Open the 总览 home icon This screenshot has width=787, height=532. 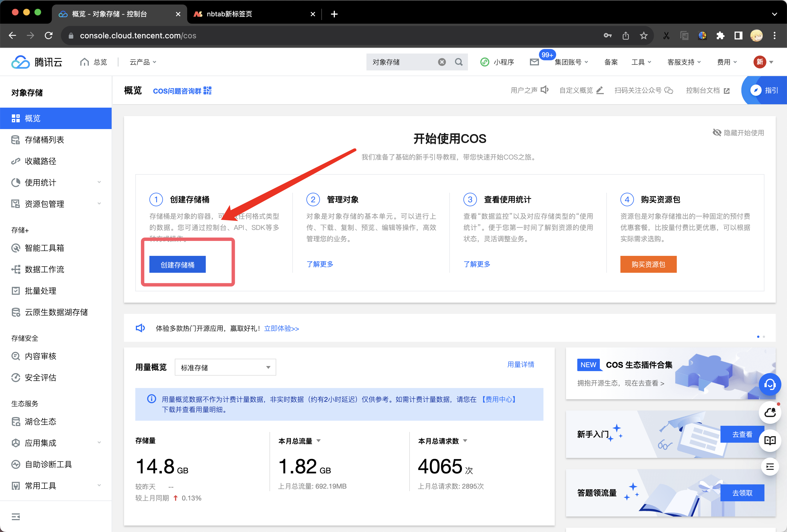click(84, 62)
